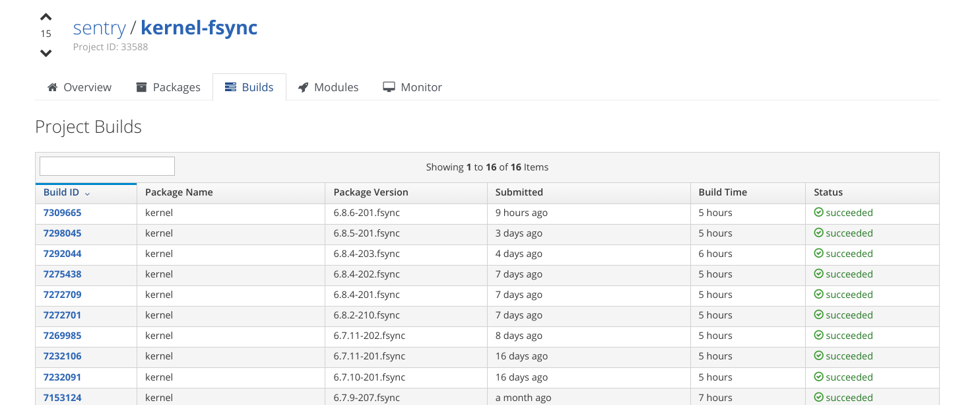The image size is (980, 405).
Task: Upvote the kernel-fsync project
Action: click(x=46, y=17)
